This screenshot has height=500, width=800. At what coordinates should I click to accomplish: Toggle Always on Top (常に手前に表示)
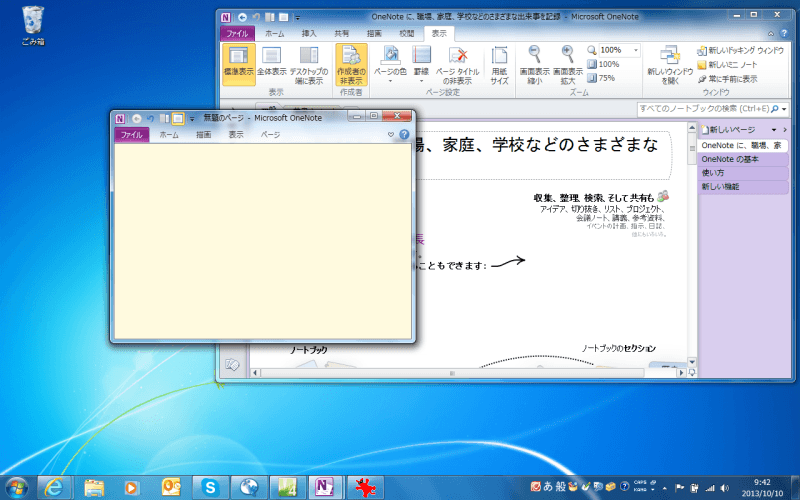[x=727, y=79]
